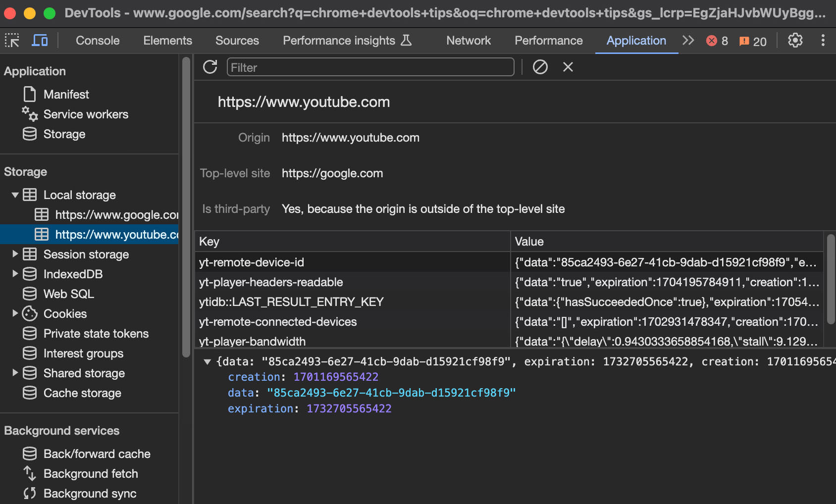Select the youtube.com local storage entry

tap(89, 234)
